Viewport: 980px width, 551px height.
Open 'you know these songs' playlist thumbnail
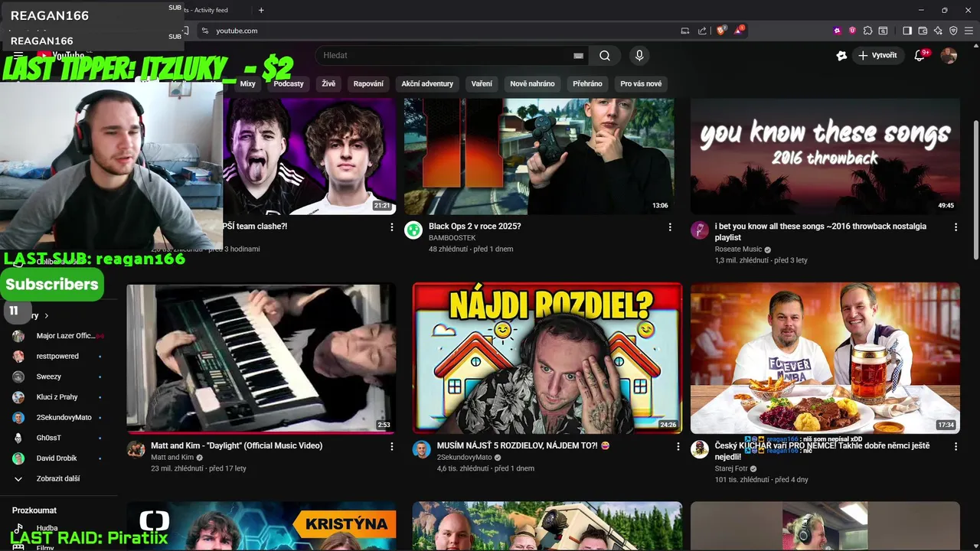pos(825,156)
